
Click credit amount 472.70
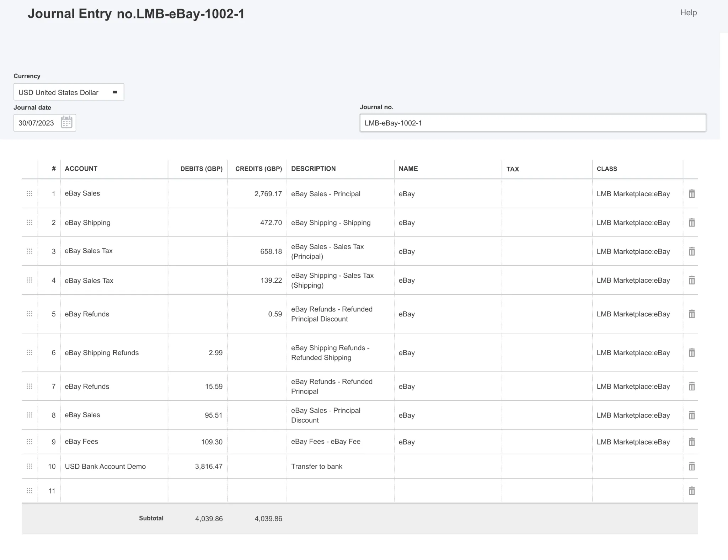pyautogui.click(x=271, y=223)
